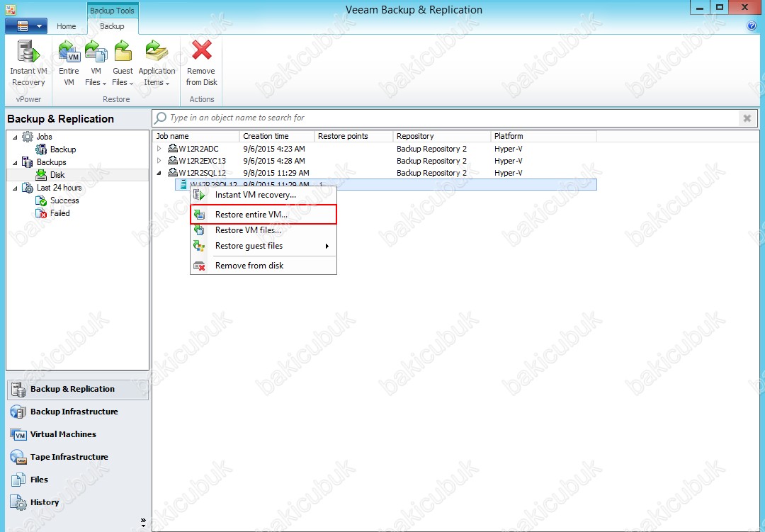765x532 pixels.
Task: Open the Tape Infrastructure navigation pane
Action: click(78, 457)
